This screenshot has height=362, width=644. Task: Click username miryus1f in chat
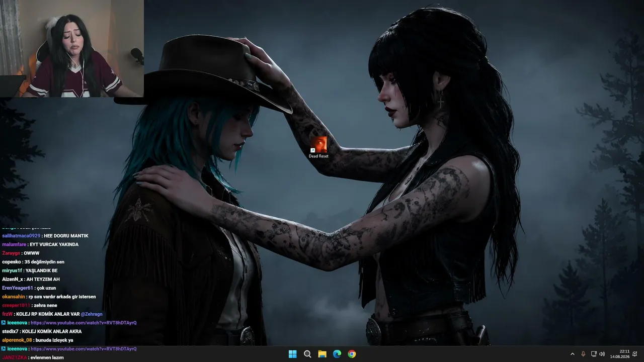click(12, 270)
